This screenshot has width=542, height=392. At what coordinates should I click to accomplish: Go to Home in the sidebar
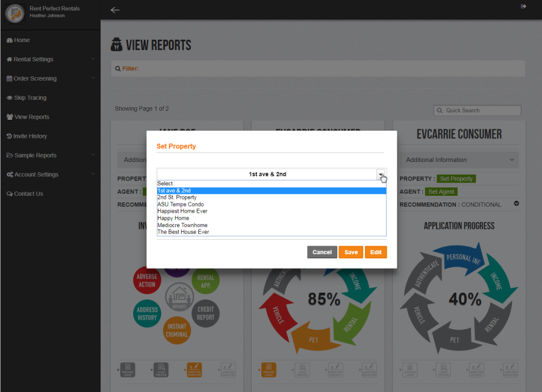point(50,40)
